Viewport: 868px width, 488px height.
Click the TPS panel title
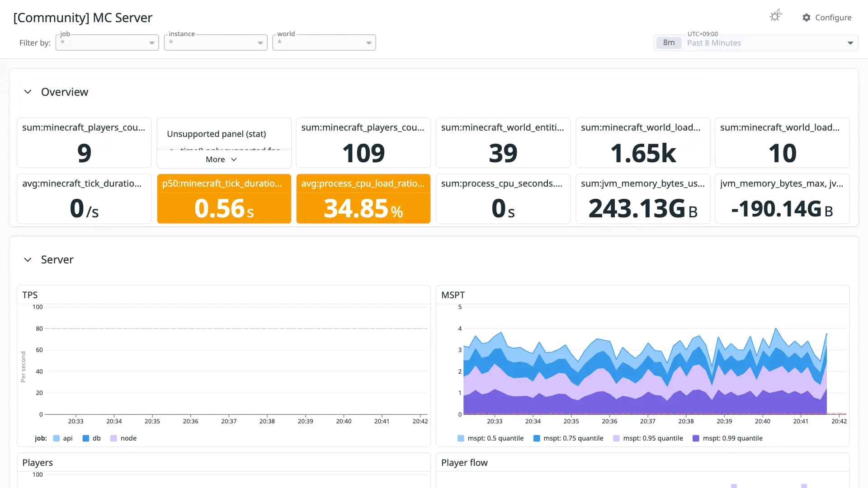coord(30,295)
